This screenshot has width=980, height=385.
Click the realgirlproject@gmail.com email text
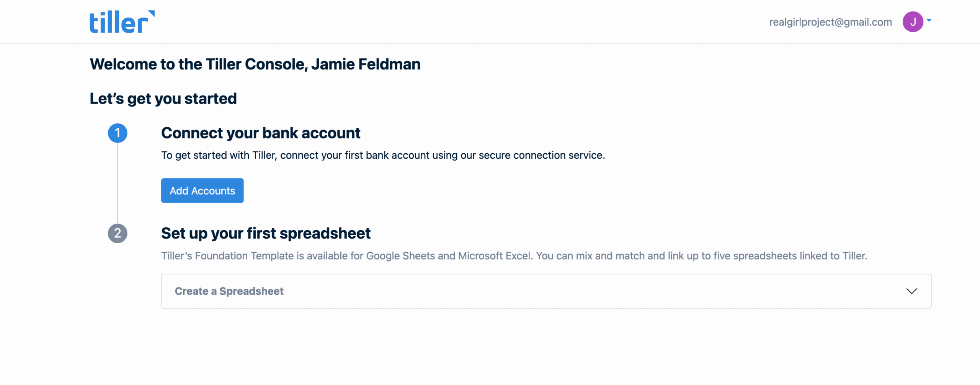tap(830, 22)
